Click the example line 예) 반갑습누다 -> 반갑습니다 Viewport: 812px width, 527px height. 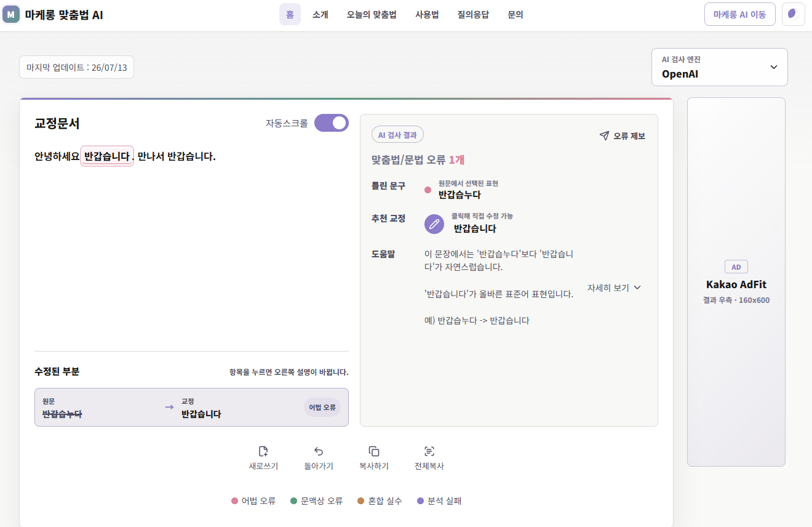[477, 320]
